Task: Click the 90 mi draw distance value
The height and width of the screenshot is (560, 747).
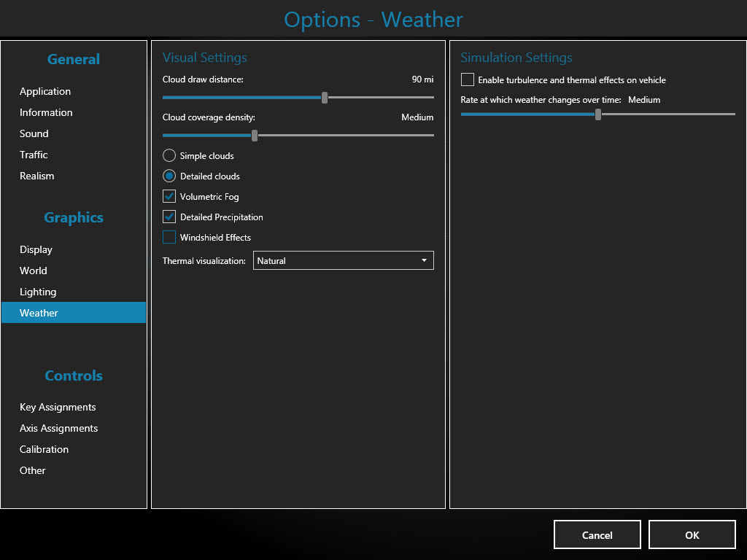Action: (x=422, y=79)
